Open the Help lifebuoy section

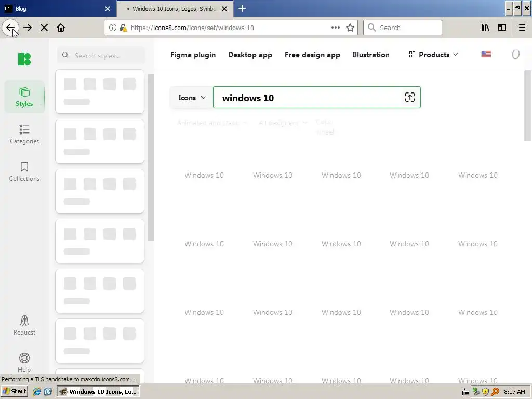click(x=24, y=362)
